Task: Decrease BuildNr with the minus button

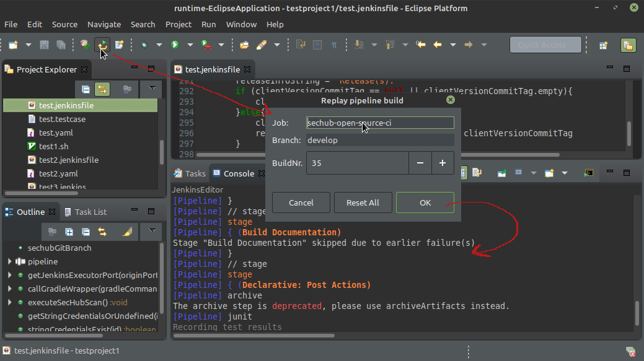Action: coord(420,163)
